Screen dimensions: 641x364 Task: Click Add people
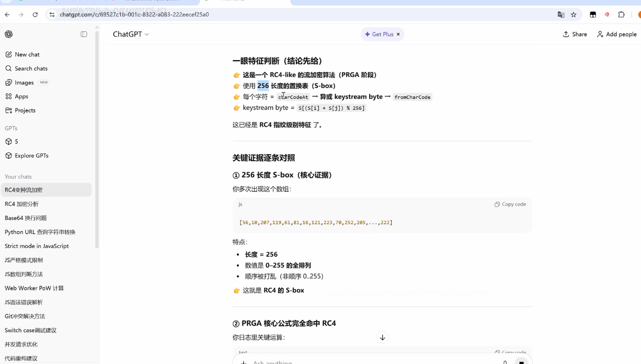(616, 34)
